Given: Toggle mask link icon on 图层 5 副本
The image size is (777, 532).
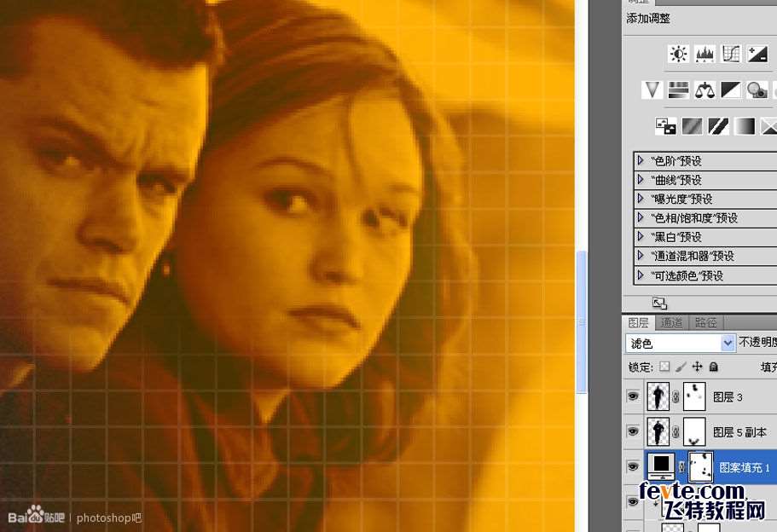Looking at the screenshot, I should tap(676, 431).
